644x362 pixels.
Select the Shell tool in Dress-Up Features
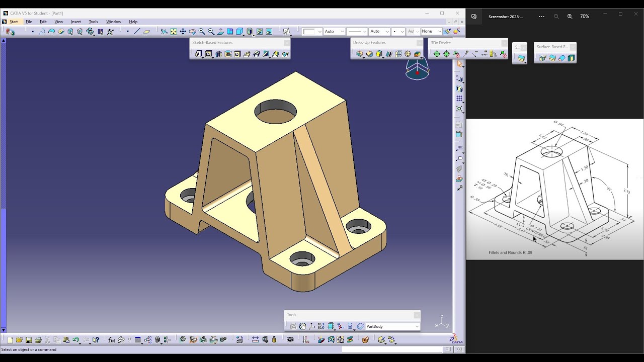point(389,54)
